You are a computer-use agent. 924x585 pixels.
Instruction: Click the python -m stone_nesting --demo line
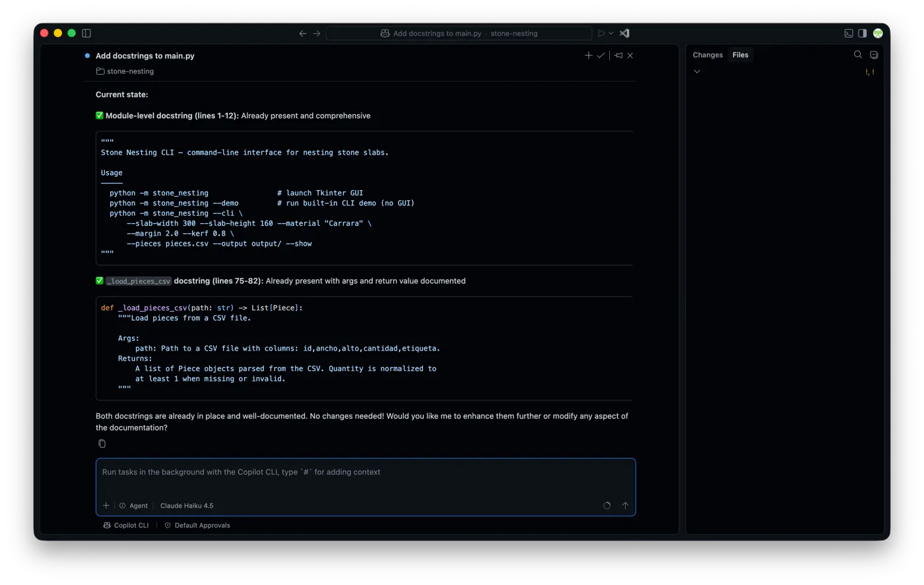point(262,203)
